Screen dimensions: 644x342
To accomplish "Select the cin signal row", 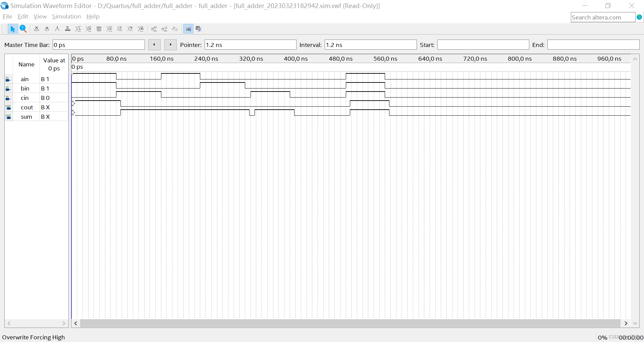I will pos(37,98).
